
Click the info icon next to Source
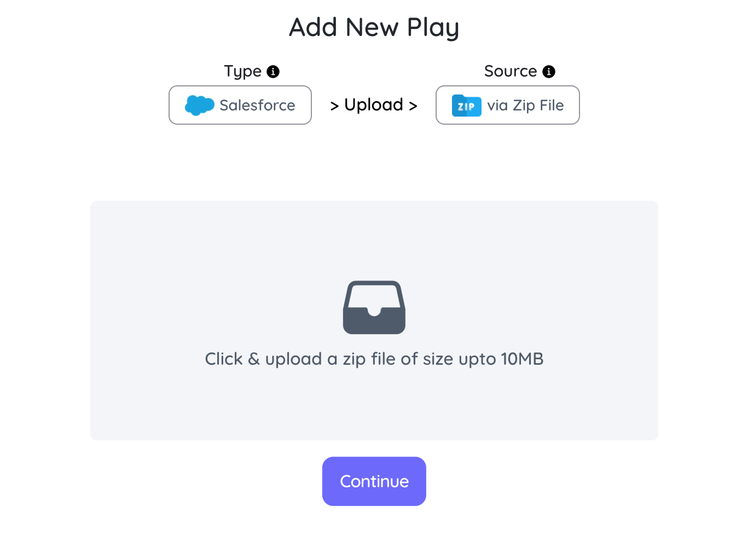tap(549, 72)
